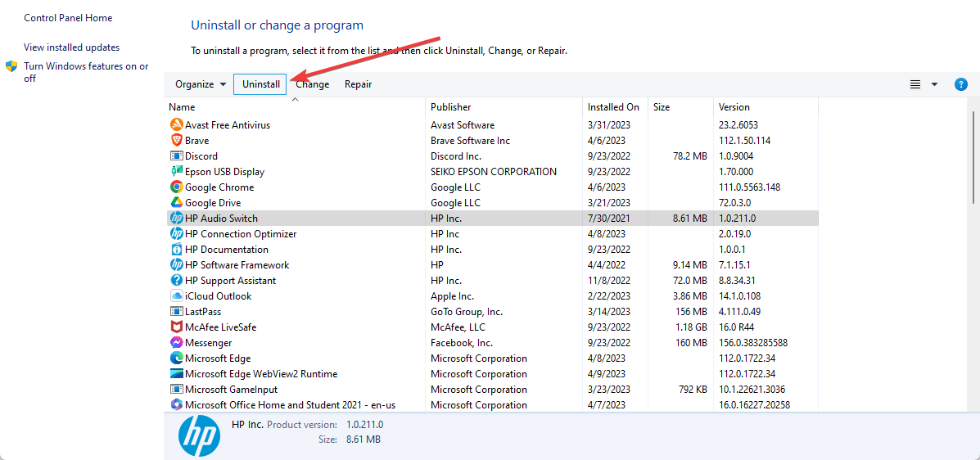Image resolution: width=980 pixels, height=460 pixels.
Task: Click the Edge WebView2 Runtime icon
Action: click(176, 374)
